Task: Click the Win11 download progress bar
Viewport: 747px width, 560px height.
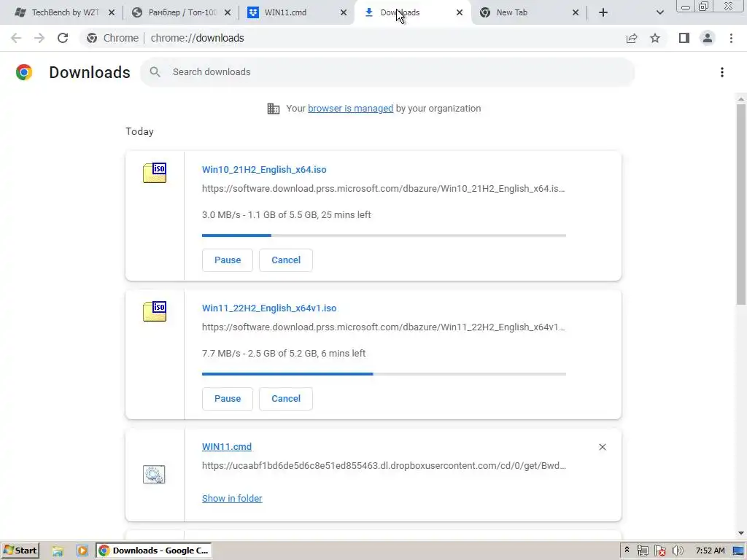Action: [x=384, y=374]
